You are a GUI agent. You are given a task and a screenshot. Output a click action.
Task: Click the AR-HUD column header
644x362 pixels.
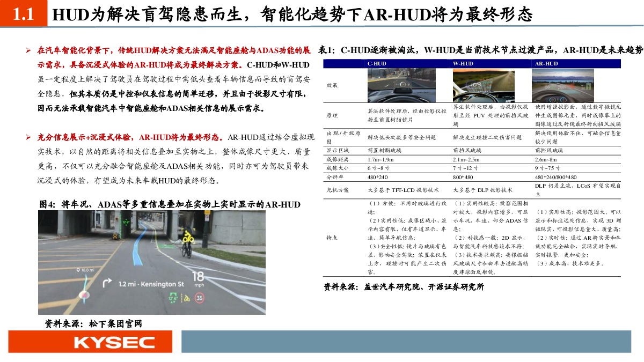tap(546, 63)
